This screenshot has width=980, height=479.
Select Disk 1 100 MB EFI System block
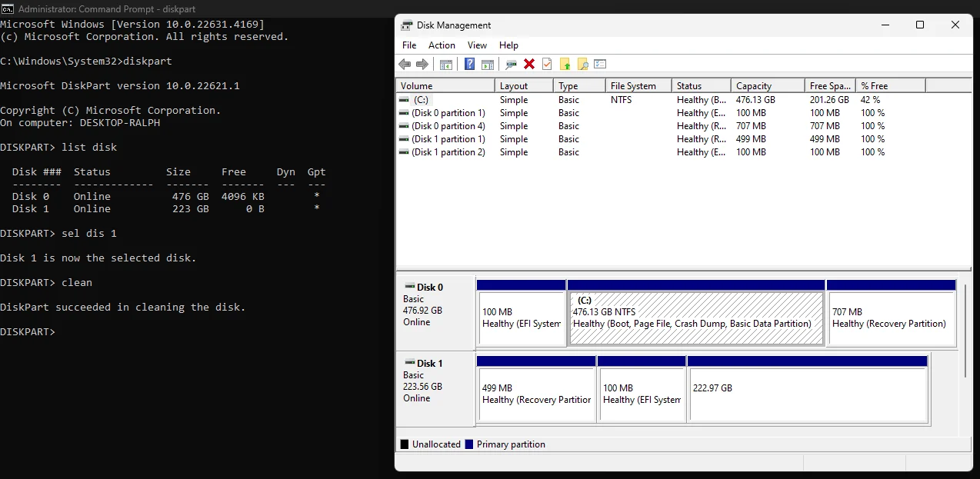coord(642,388)
